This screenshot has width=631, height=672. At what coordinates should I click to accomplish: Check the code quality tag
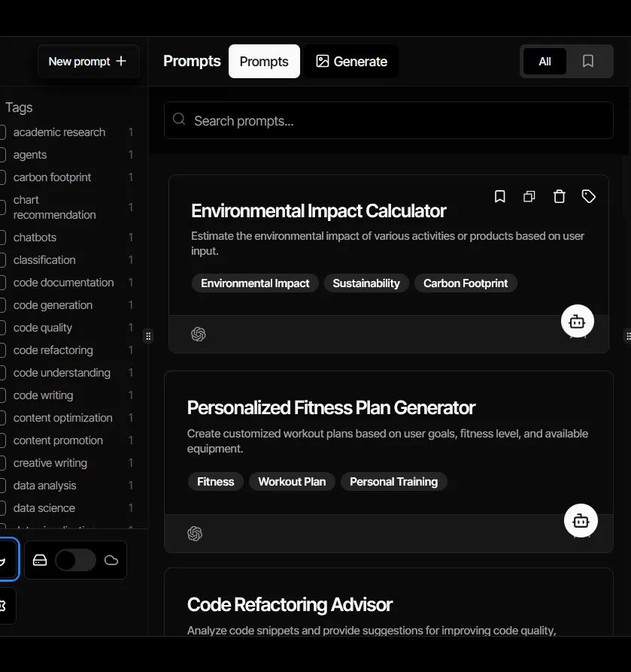[x=2, y=328]
